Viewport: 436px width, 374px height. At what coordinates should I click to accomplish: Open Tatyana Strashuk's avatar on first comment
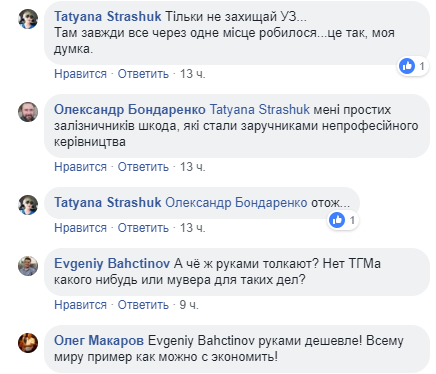tap(28, 19)
